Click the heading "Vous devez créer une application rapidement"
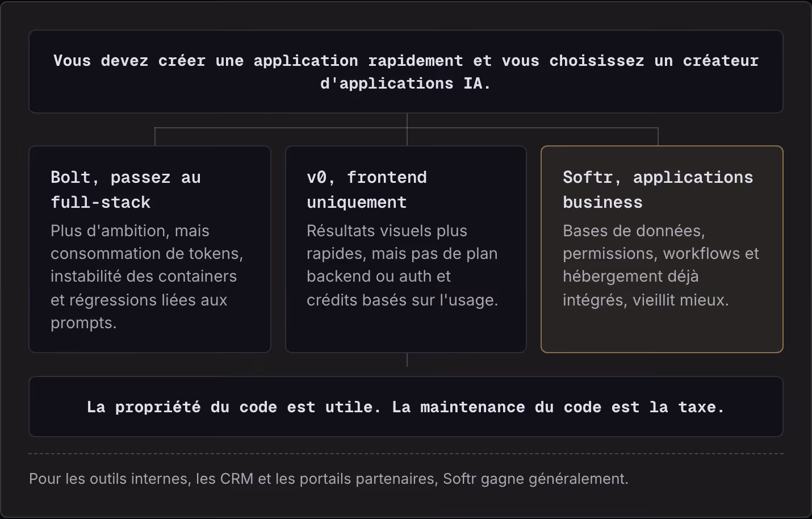The width and height of the screenshot is (812, 519). (x=406, y=72)
